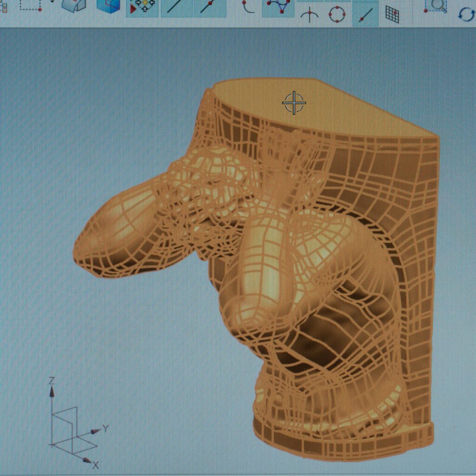Open the selection mode dropdown arrow
The image size is (476, 476).
tap(52, 3)
